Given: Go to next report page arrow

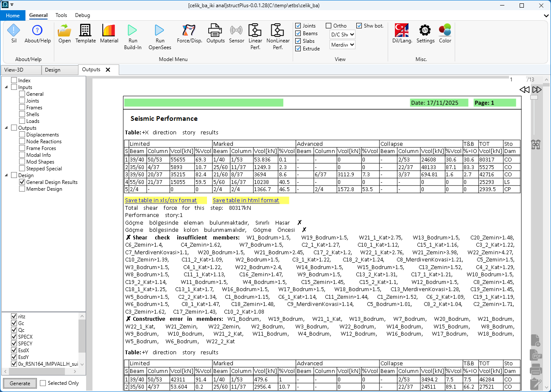Looking at the screenshot, I should pos(537,90).
